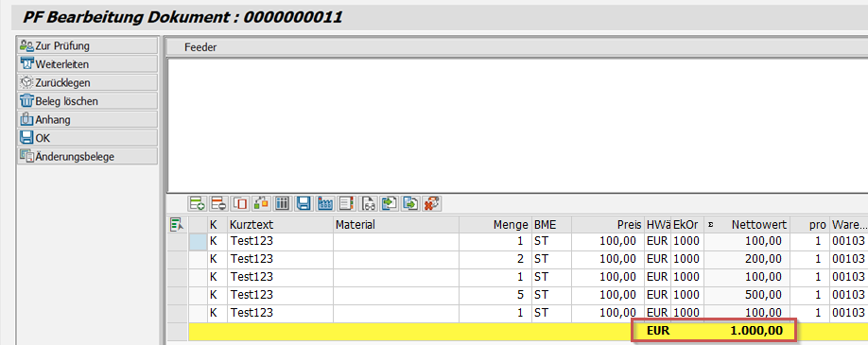This screenshot has width=868, height=345.
Task: Click the EkOr column header
Action: 687,224
